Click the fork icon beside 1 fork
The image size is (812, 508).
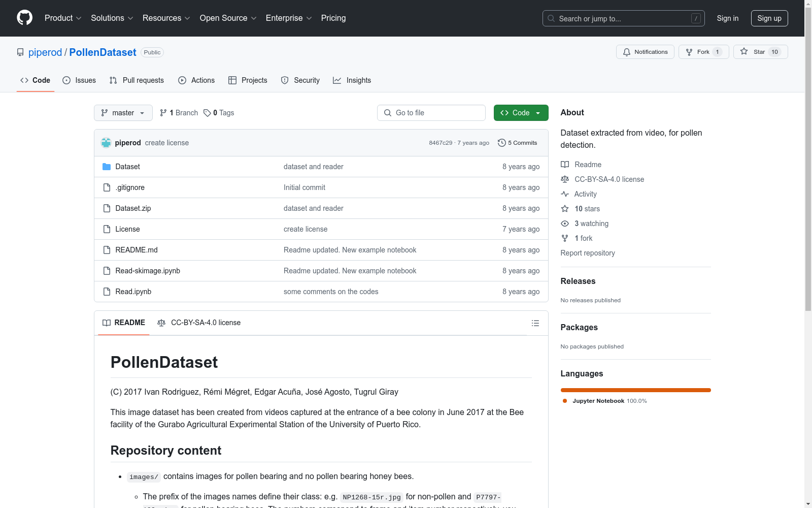565,238
